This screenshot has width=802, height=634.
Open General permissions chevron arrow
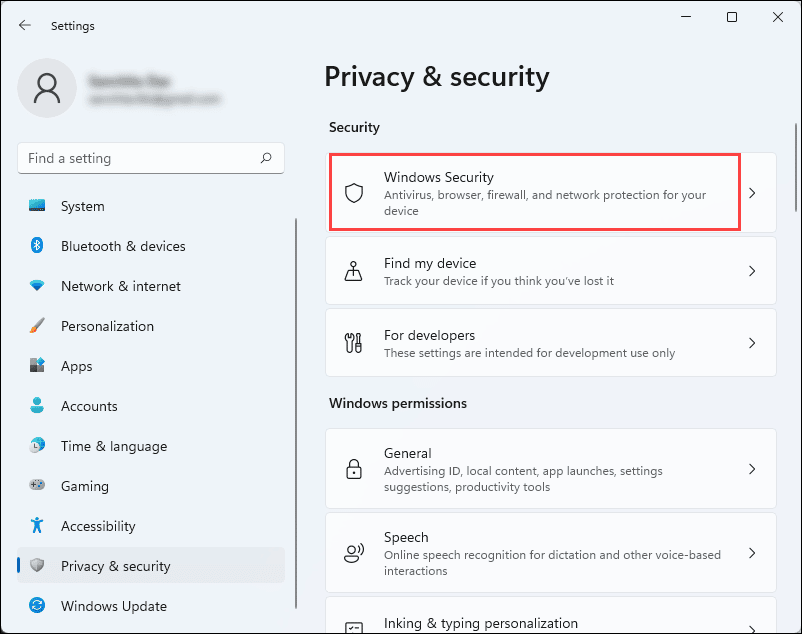click(x=752, y=469)
